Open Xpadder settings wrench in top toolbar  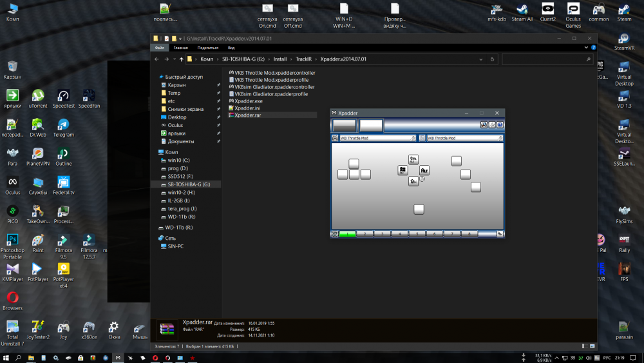click(491, 125)
